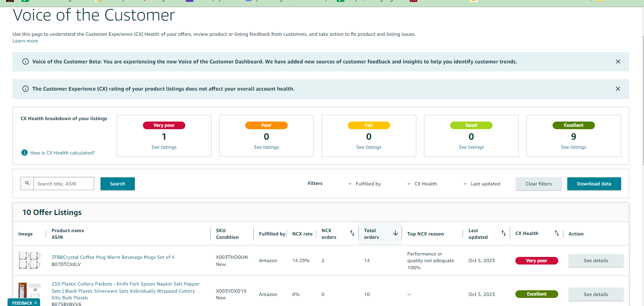Open the Fulfilled by filter dropdown
This screenshot has height=306, width=644.
tap(365, 184)
